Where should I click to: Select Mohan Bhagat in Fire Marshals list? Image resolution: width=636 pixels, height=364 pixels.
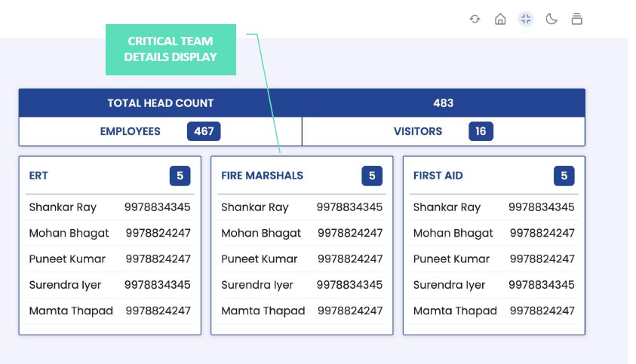[x=261, y=234]
